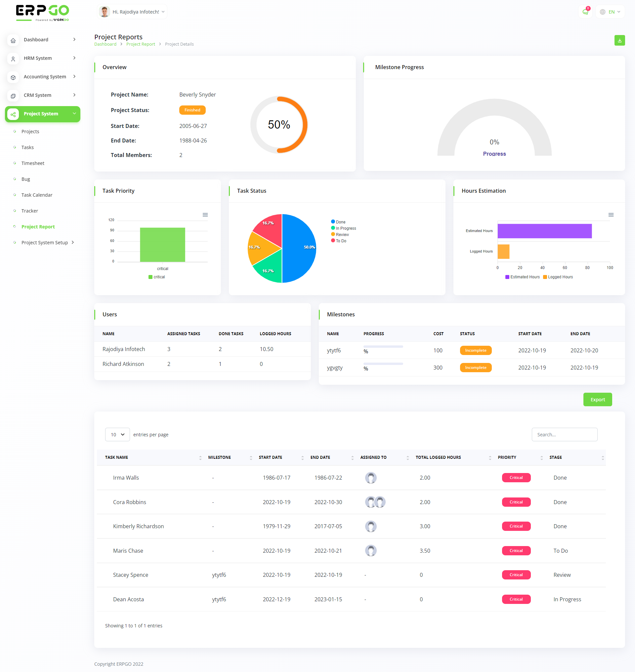Sort table by Stage column arrows

click(603, 458)
